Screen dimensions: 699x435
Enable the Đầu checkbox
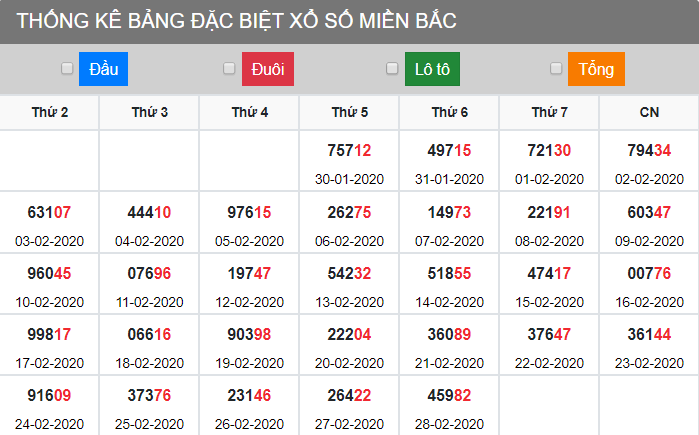pyautogui.click(x=67, y=69)
